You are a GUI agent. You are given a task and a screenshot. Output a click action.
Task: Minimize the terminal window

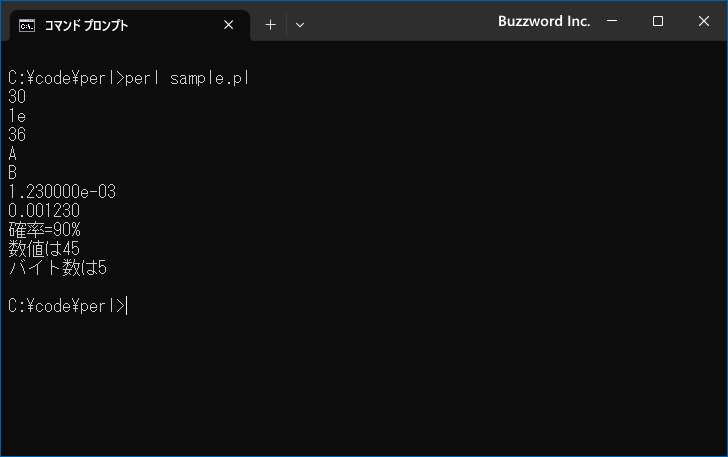pos(612,21)
